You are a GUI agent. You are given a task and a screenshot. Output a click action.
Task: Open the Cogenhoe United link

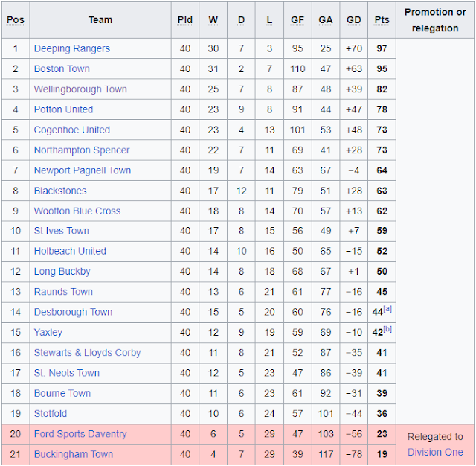click(x=72, y=130)
